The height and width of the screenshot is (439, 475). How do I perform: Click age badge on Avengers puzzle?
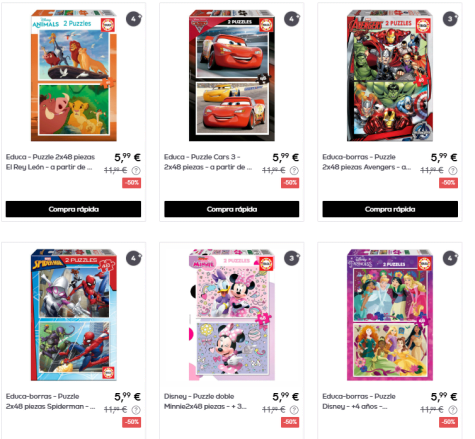[x=450, y=19]
